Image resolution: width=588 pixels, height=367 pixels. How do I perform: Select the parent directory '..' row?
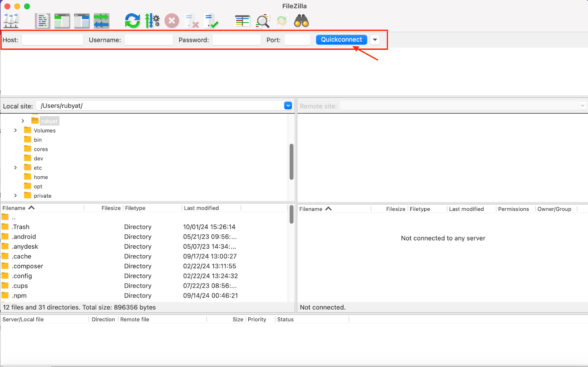click(144, 217)
